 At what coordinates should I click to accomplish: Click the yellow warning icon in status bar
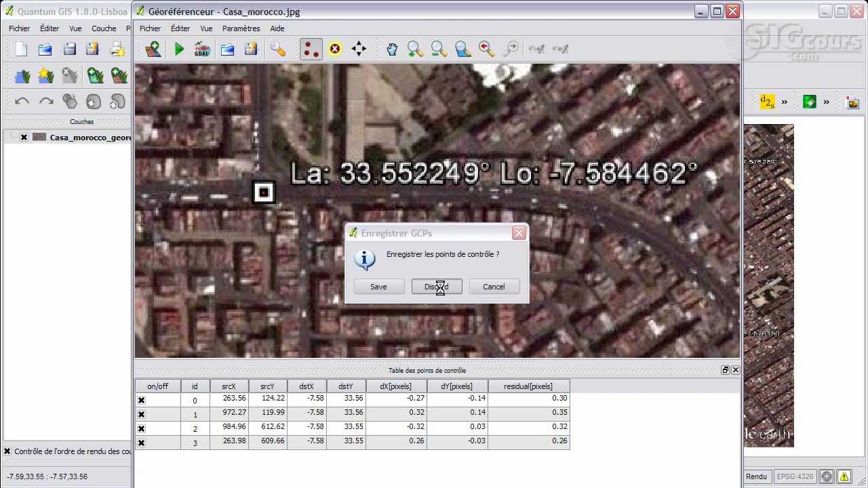pos(844,476)
